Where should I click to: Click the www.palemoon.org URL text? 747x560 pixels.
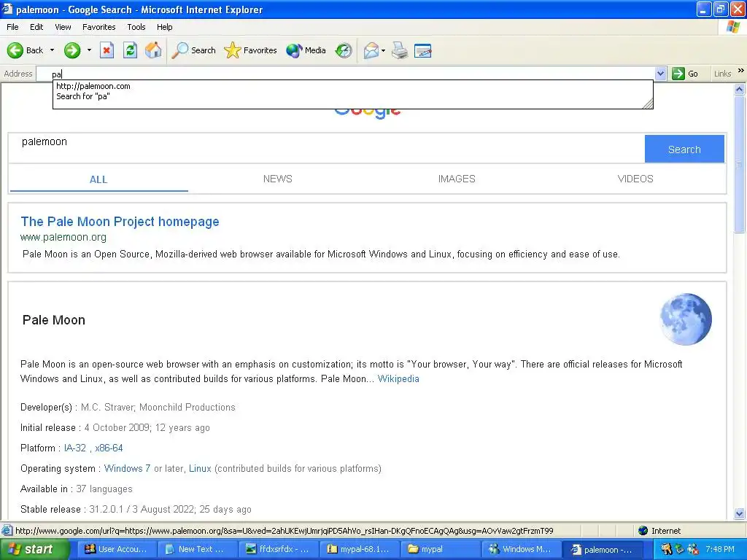pyautogui.click(x=63, y=237)
